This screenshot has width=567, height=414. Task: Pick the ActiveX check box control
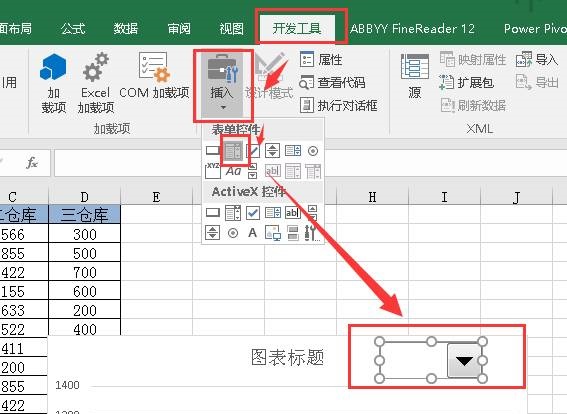253,213
